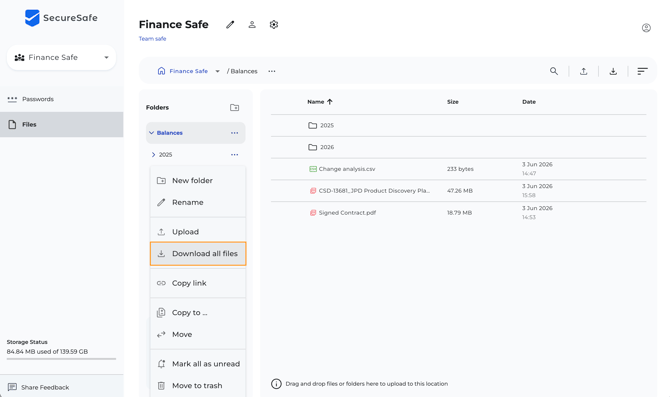Click the pencil icon beside Finance Safe title
Image resolution: width=670 pixels, height=397 pixels.
230,25
